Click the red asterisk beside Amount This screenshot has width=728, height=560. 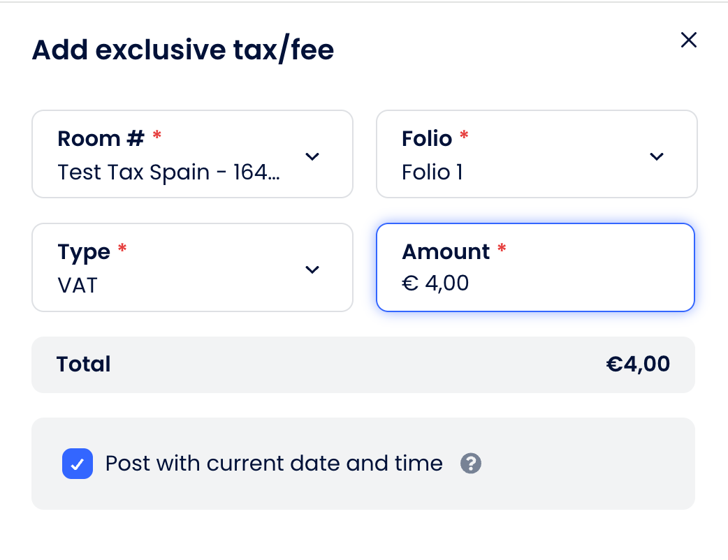[x=502, y=249]
